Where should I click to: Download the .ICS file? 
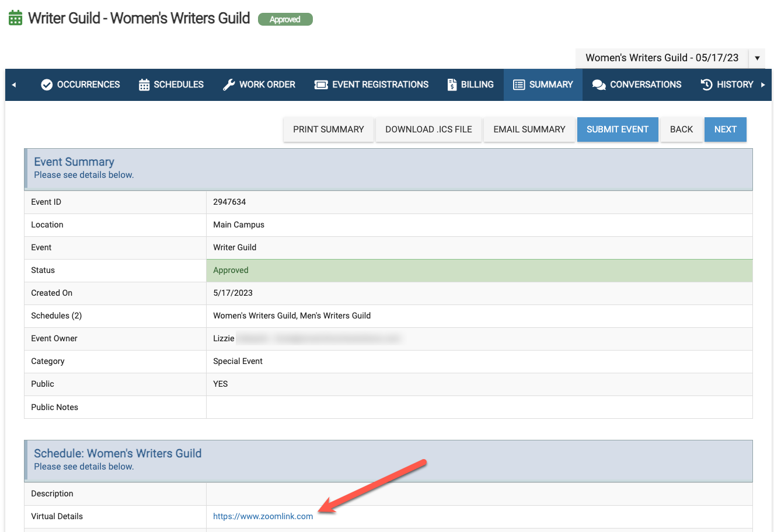point(428,129)
